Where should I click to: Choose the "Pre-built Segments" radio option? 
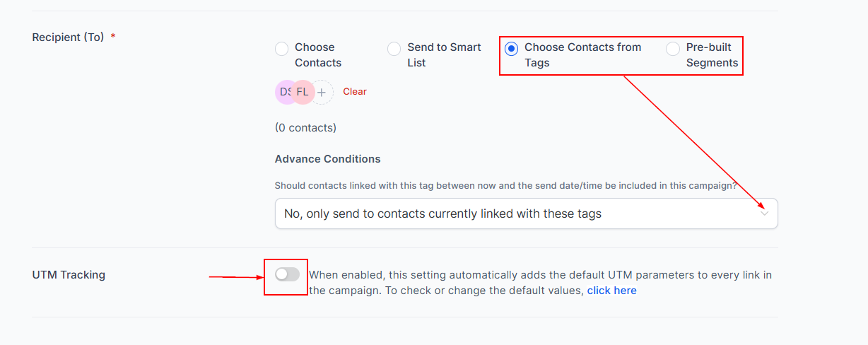pyautogui.click(x=673, y=49)
